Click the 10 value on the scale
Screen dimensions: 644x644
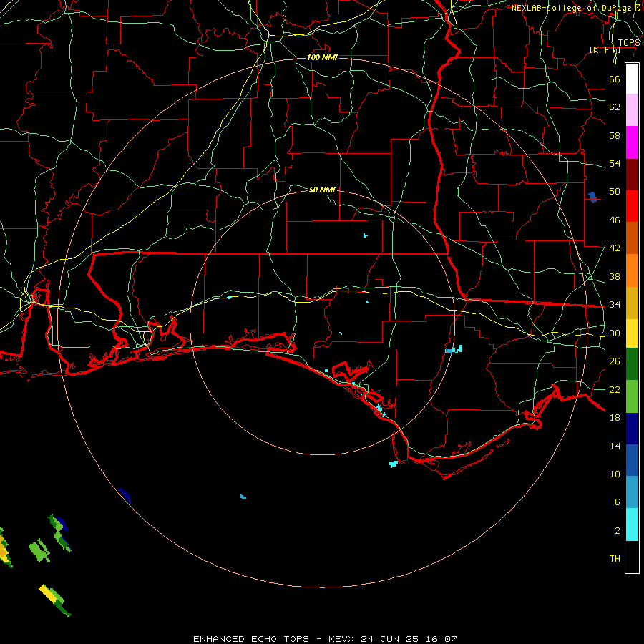pyautogui.click(x=615, y=474)
